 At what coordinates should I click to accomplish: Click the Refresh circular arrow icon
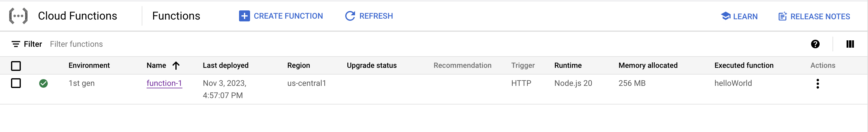tap(350, 16)
